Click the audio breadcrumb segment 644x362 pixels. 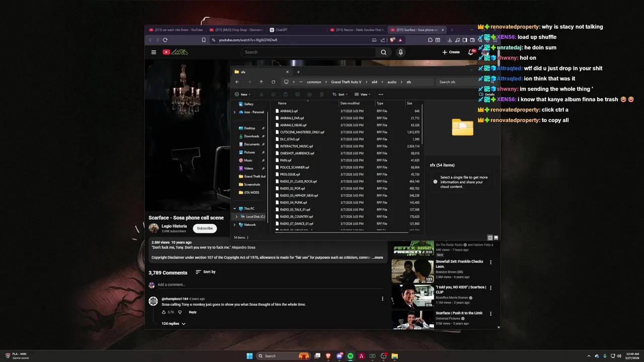[391, 81]
